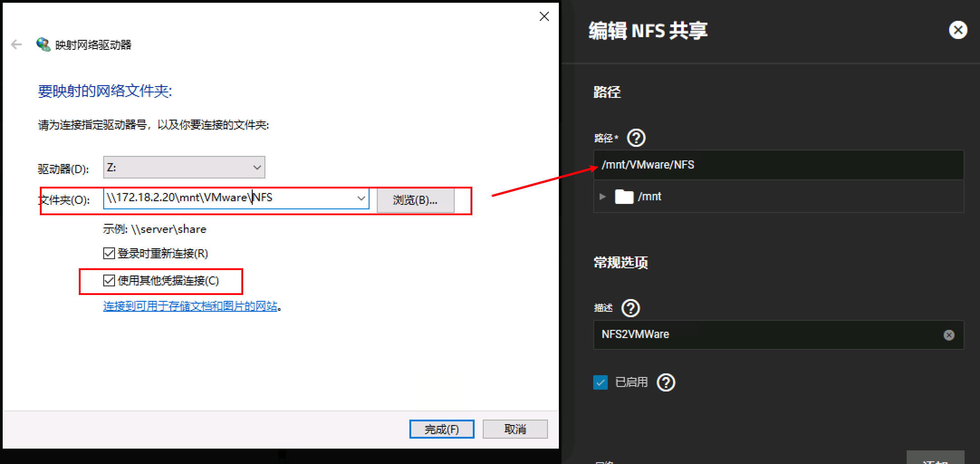Viewport: 980px width, 464px height.
Task: Expand the folder path history dropdown arrow
Action: [361, 198]
